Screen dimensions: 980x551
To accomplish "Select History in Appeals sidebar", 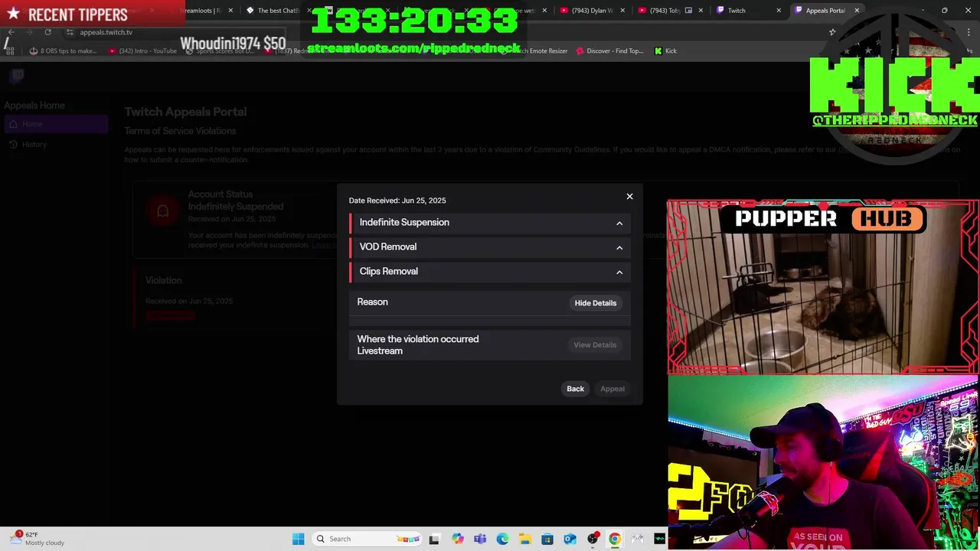I will point(55,145).
